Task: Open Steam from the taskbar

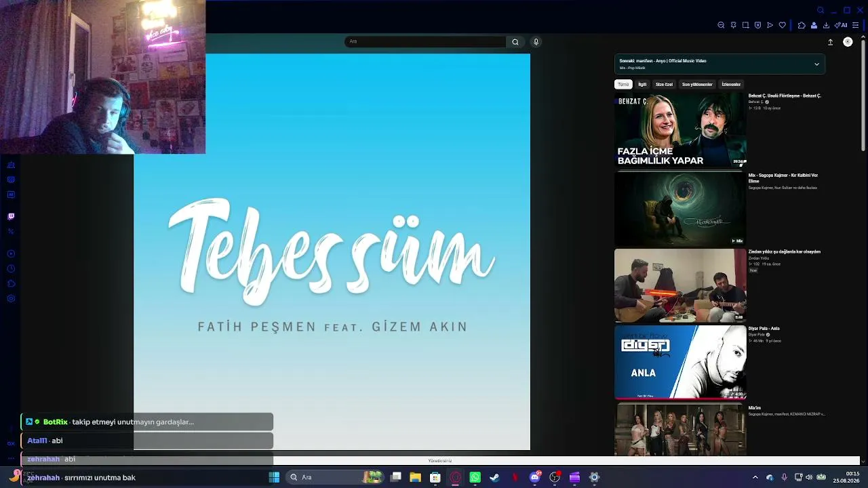Action: click(494, 477)
